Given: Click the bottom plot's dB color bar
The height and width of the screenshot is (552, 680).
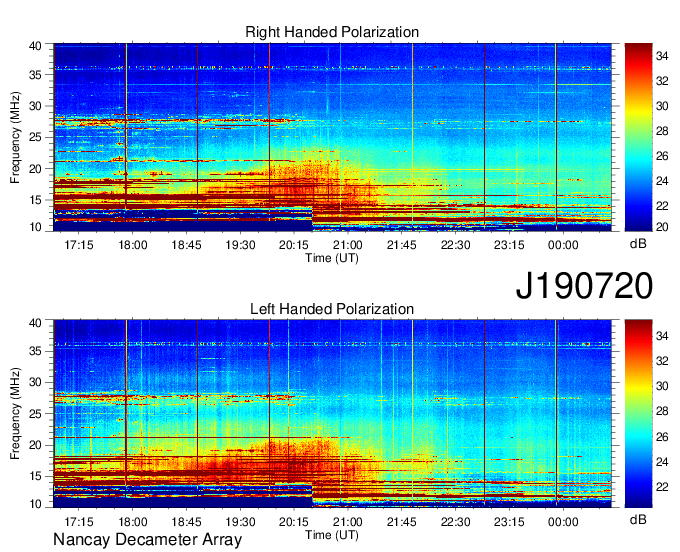Looking at the screenshot, I should (638, 414).
